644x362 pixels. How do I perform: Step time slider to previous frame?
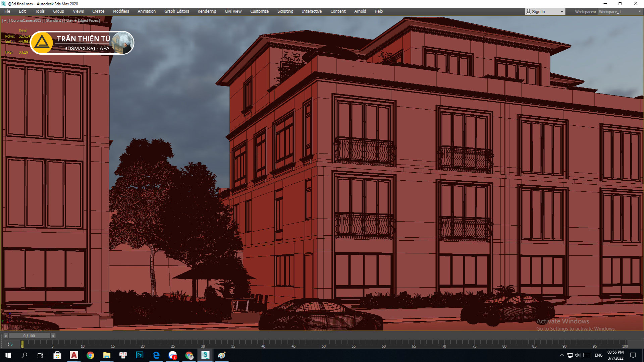tap(6, 336)
